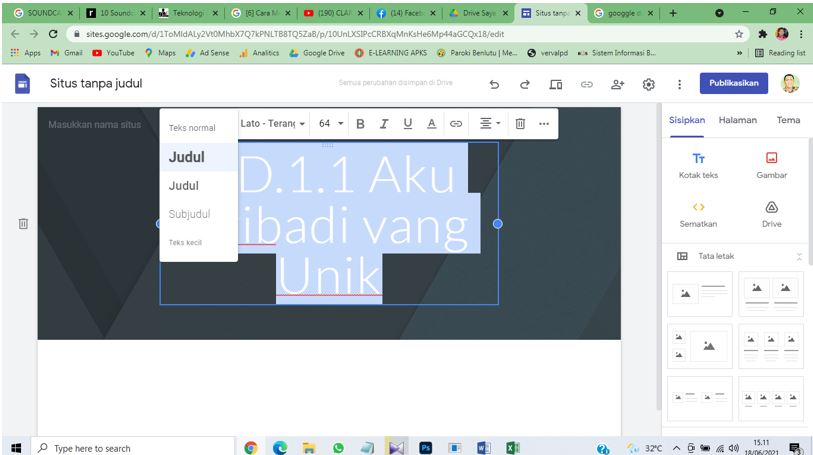This screenshot has width=813, height=455.
Task: Expand the text alignment dropdown
Action: point(489,123)
